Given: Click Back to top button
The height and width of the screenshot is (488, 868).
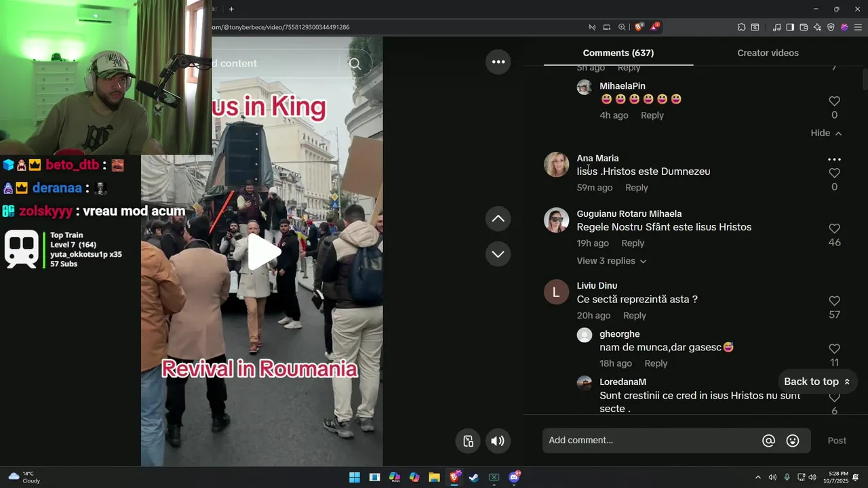Looking at the screenshot, I should coord(817,382).
